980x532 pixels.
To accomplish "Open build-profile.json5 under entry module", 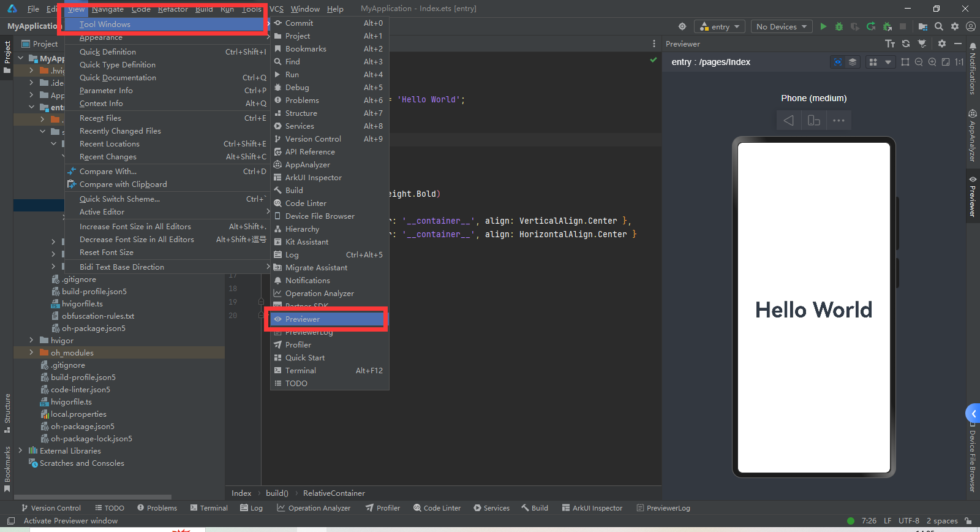I will (94, 291).
